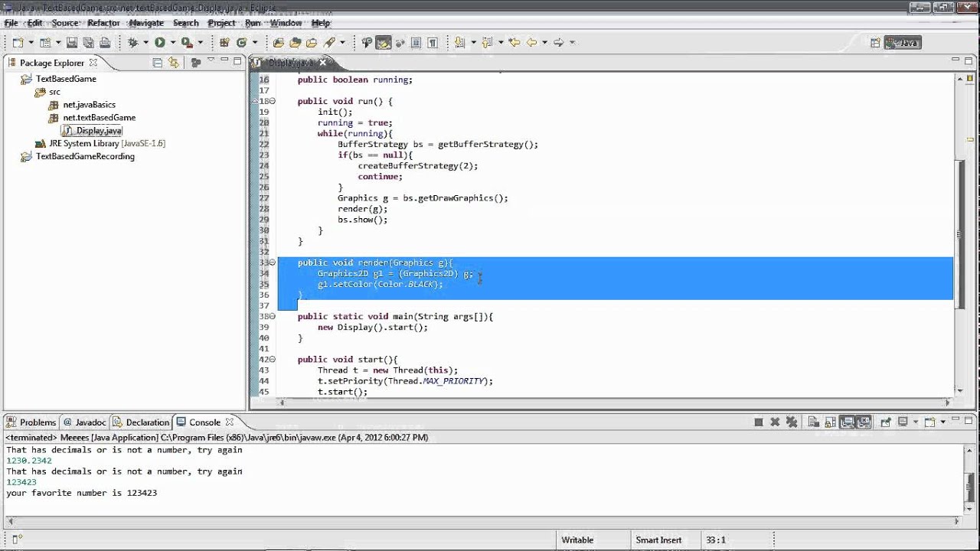Select the Java perspective button
Viewport: 980px width, 551px height.
click(x=902, y=43)
